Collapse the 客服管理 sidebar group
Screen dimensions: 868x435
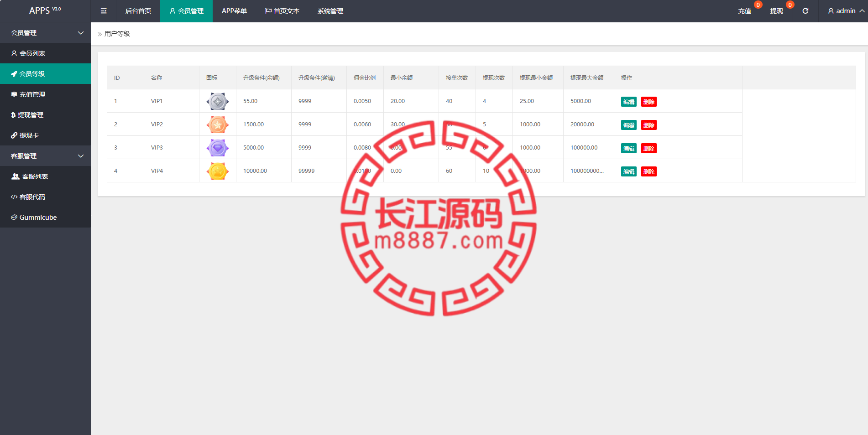pyautogui.click(x=45, y=156)
